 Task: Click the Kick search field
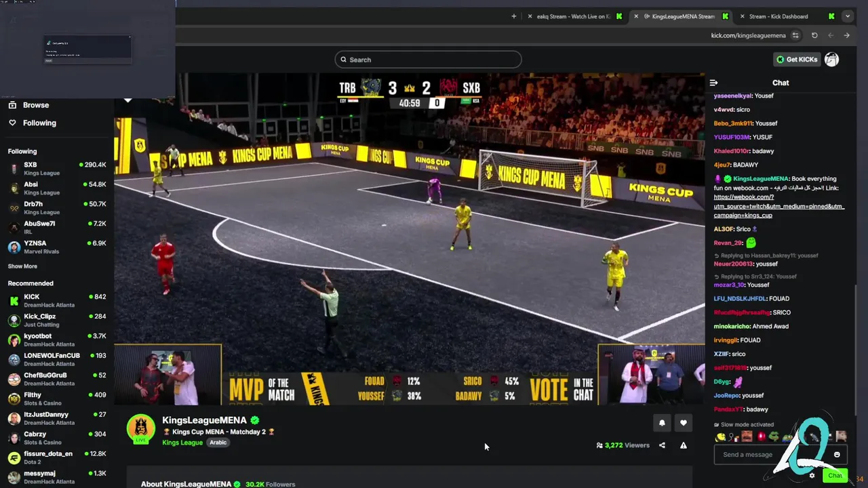coord(428,60)
